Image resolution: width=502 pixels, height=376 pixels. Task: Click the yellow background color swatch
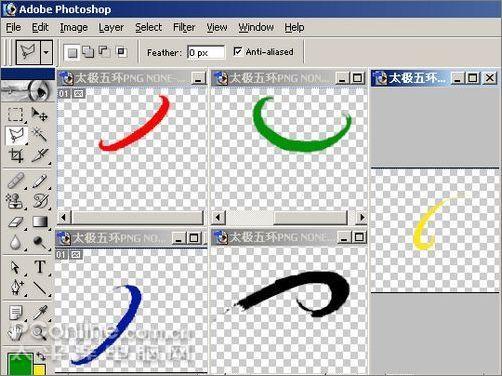pos(39,370)
